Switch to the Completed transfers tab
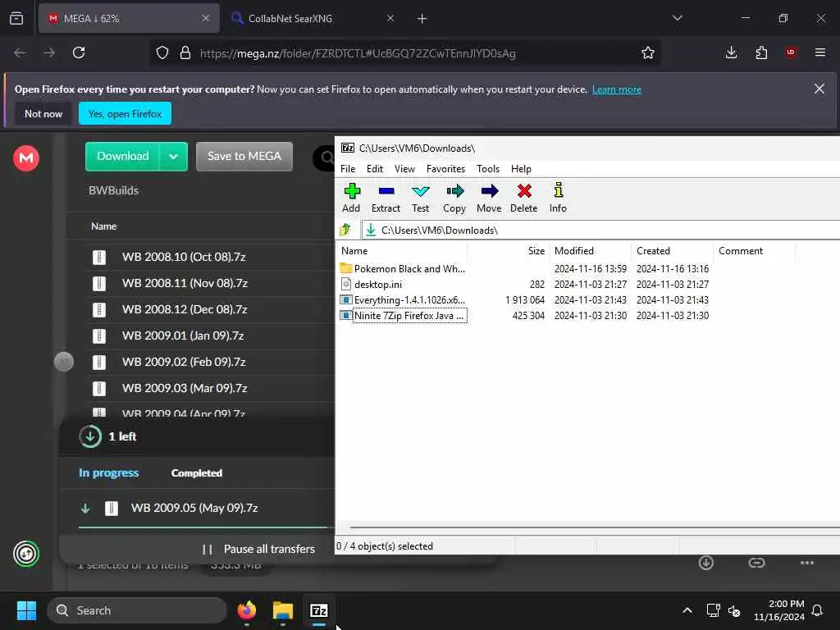This screenshot has height=630, width=840. [x=197, y=473]
